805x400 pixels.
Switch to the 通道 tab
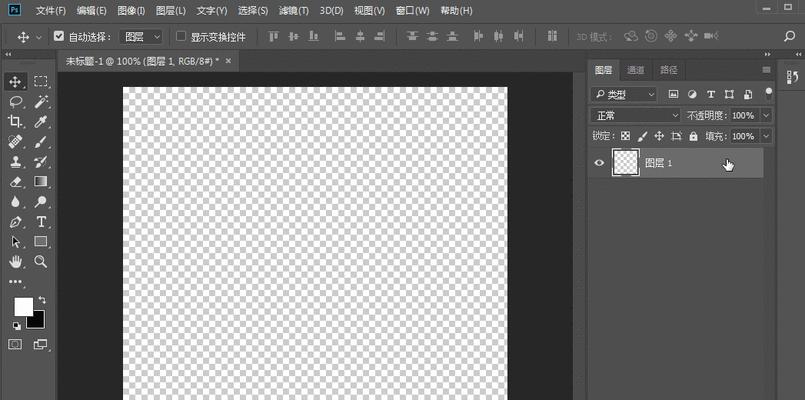pos(636,70)
